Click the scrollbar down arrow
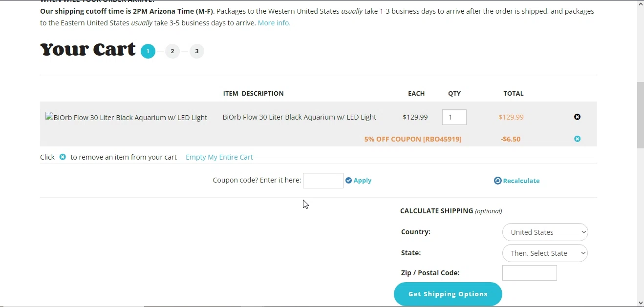 pyautogui.click(x=640, y=303)
